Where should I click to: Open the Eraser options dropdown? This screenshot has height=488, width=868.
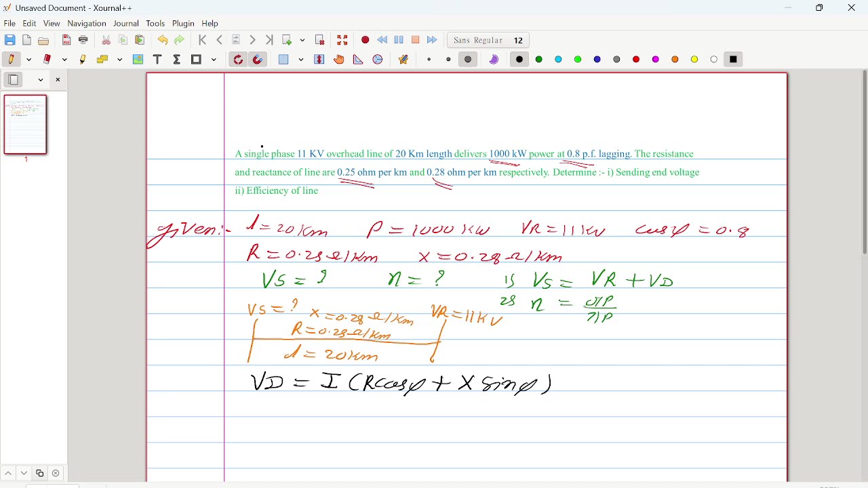(64, 60)
